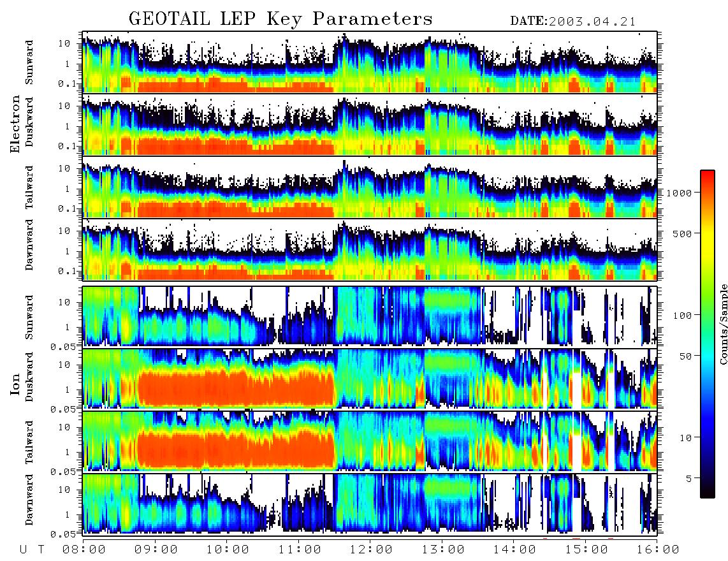Click the Electron Tailward spectrogram panel

370,187
